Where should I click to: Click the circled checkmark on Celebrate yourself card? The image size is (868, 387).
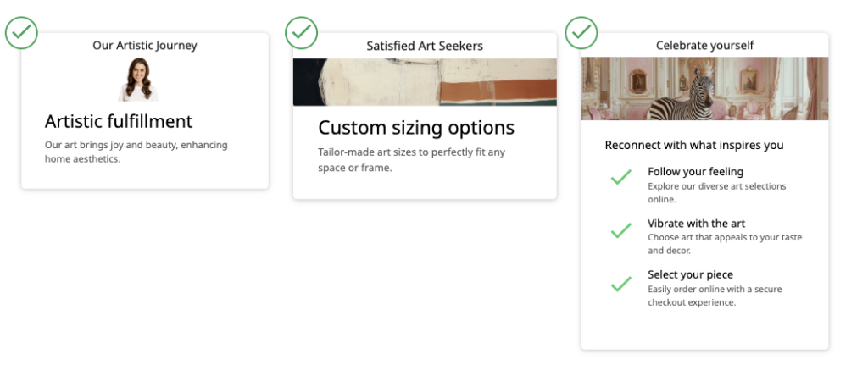(581, 33)
